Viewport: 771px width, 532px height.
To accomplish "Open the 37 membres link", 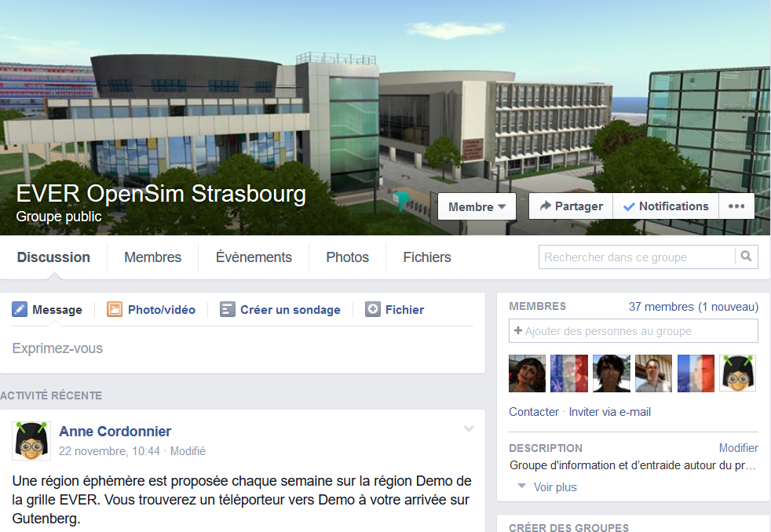I will [693, 307].
